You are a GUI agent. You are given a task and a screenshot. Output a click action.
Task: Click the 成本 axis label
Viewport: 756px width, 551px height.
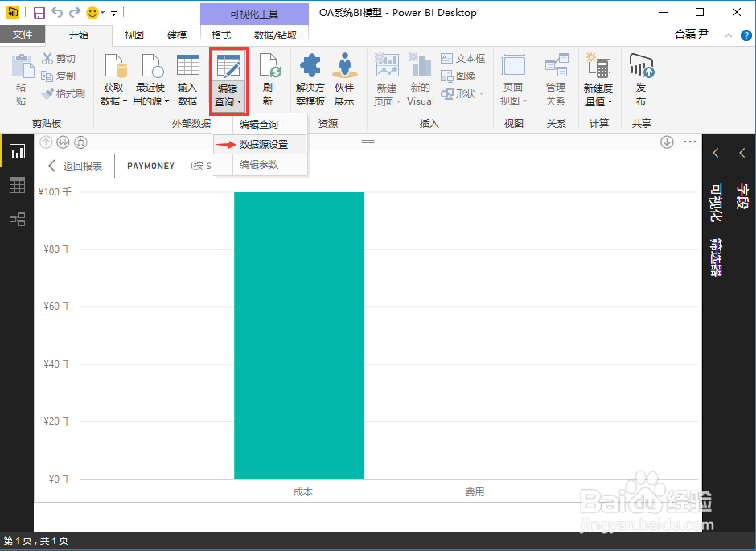[x=302, y=492]
